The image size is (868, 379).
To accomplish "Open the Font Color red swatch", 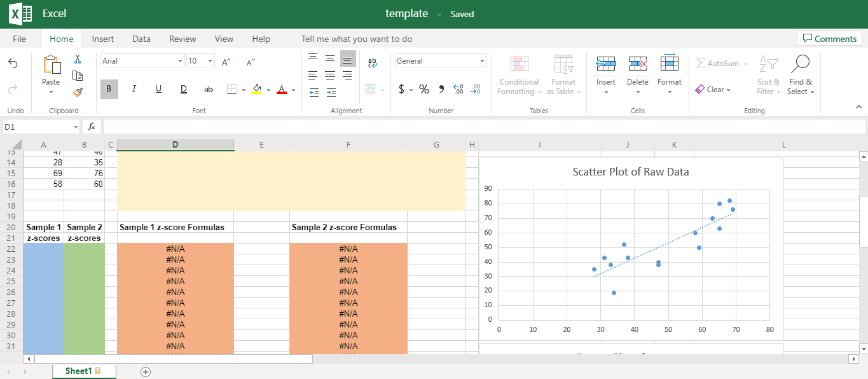I will tap(282, 89).
